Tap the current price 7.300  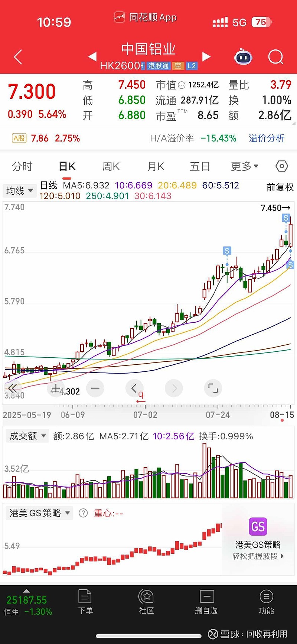click(x=32, y=91)
